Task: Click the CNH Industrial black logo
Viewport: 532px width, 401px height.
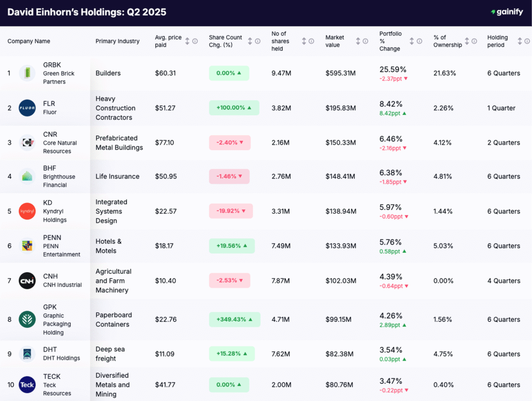Action: click(27, 280)
